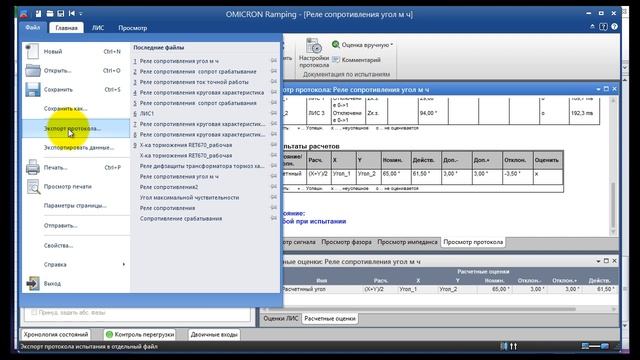Screen dimensions: 640x360
Task: Click the Печать printer icon
Action: tap(33, 167)
